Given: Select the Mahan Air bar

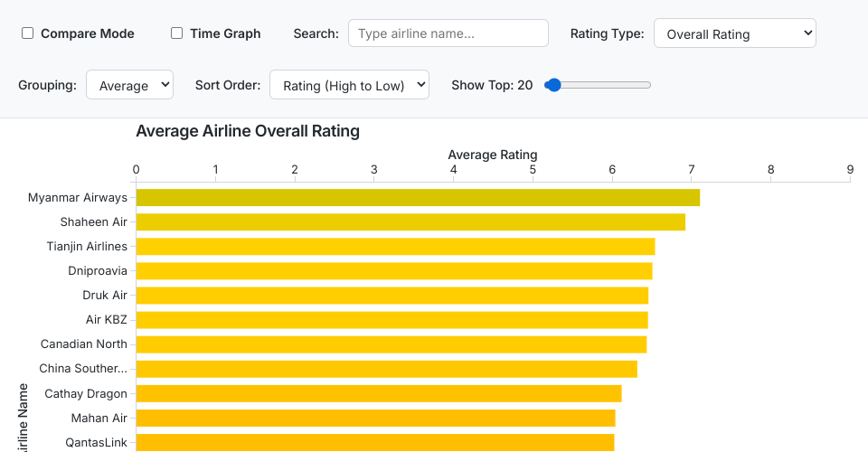Looking at the screenshot, I should (x=375, y=418).
